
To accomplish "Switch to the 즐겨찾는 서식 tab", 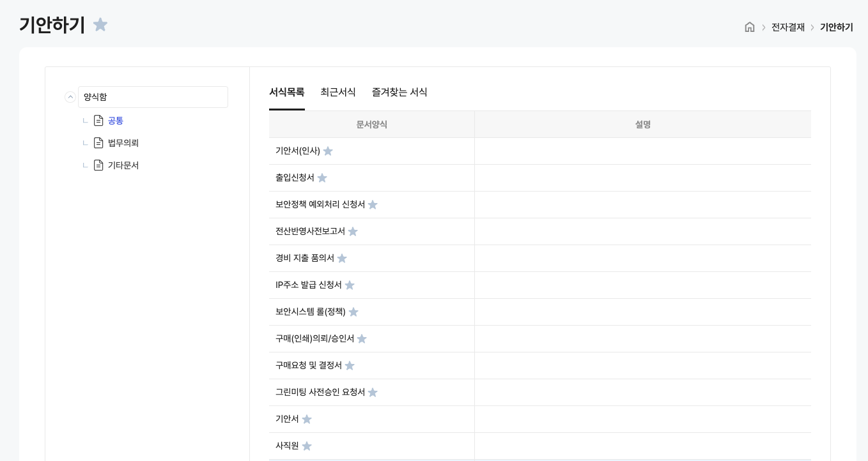I will tap(399, 92).
